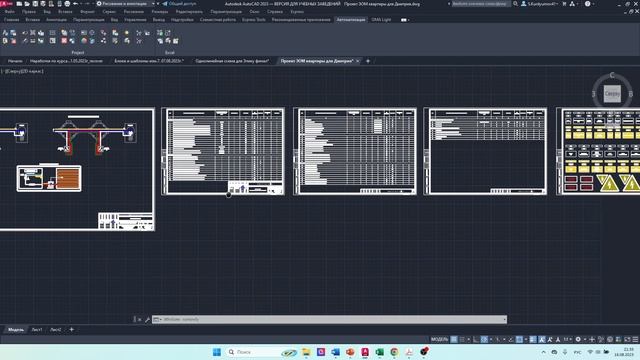Screen dimensions: 640x360
Task: Click the Save icon in quick access toolbar
Action: 35,4
